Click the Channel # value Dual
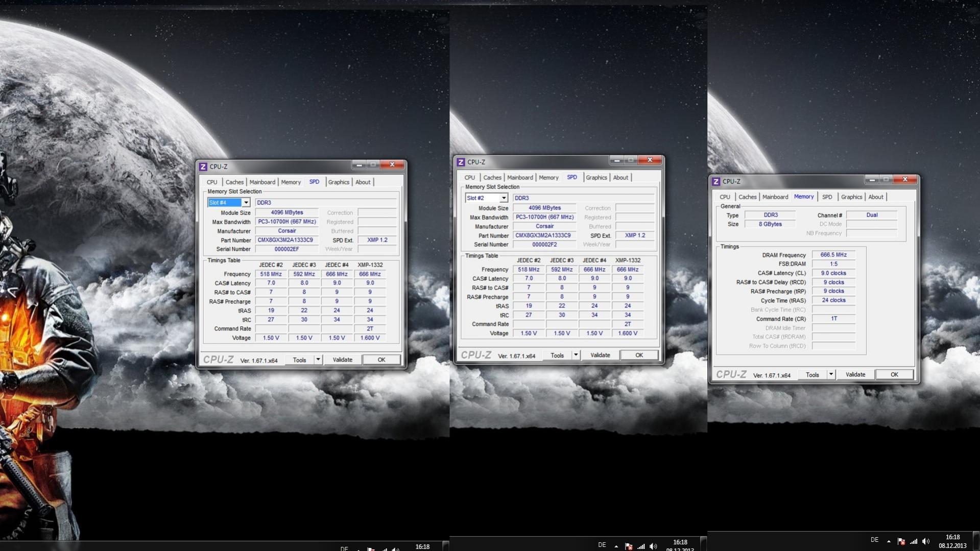This screenshot has height=551, width=980. tap(872, 215)
